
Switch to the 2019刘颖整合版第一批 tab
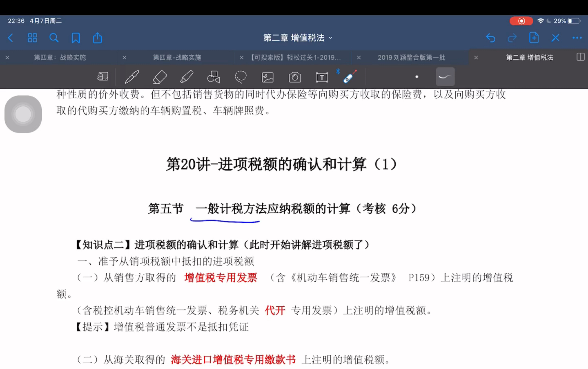[411, 57]
